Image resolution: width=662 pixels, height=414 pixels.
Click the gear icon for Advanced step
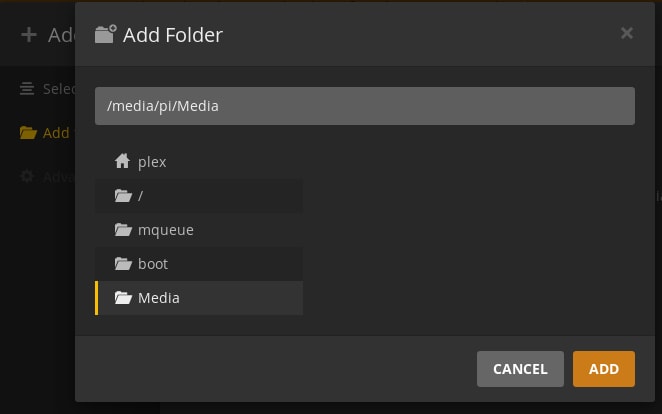(x=27, y=176)
